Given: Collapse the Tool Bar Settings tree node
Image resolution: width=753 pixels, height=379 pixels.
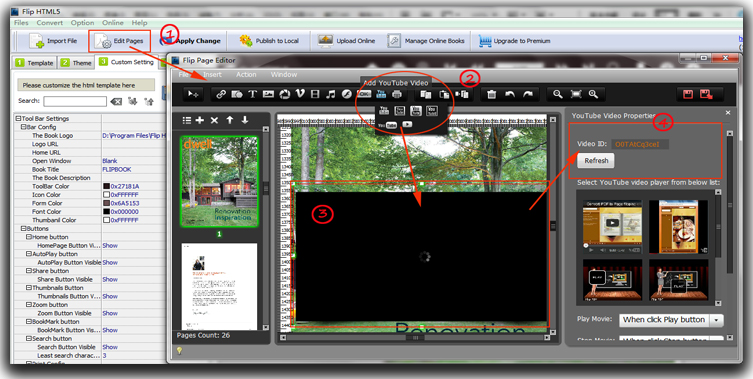Looking at the screenshot, I should coord(18,119).
